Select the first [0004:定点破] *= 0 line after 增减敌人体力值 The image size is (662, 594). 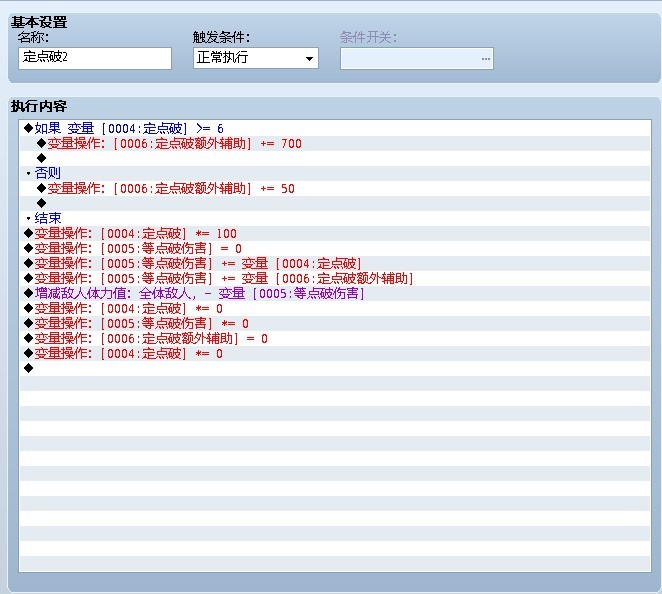(x=334, y=308)
